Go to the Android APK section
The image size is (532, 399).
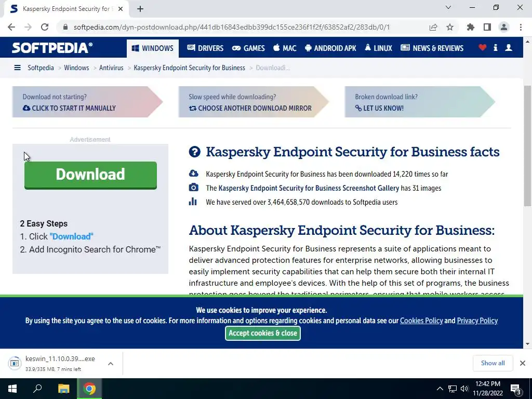[x=330, y=48]
